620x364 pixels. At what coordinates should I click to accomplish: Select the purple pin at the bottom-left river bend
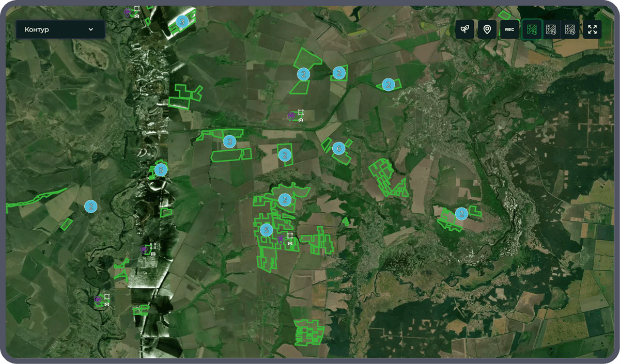tap(98, 299)
